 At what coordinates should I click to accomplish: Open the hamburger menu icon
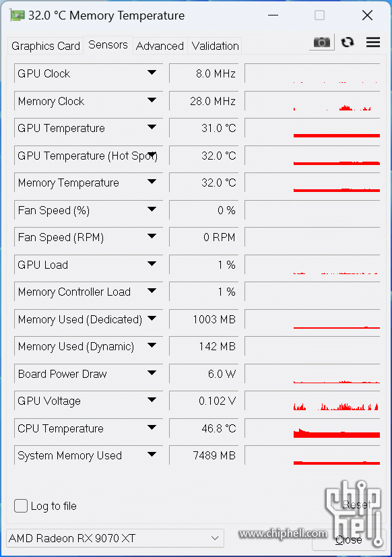pyautogui.click(x=373, y=42)
